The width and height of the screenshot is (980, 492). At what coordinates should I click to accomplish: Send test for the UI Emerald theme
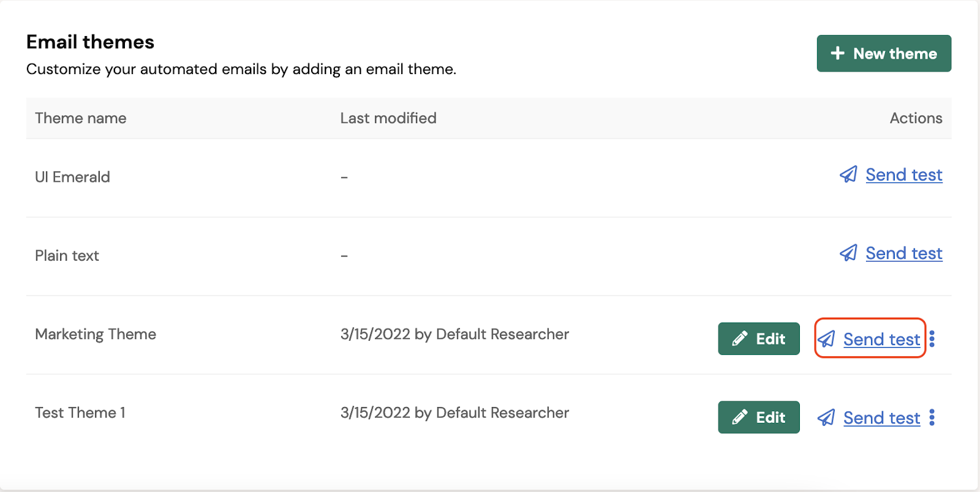[x=904, y=175]
